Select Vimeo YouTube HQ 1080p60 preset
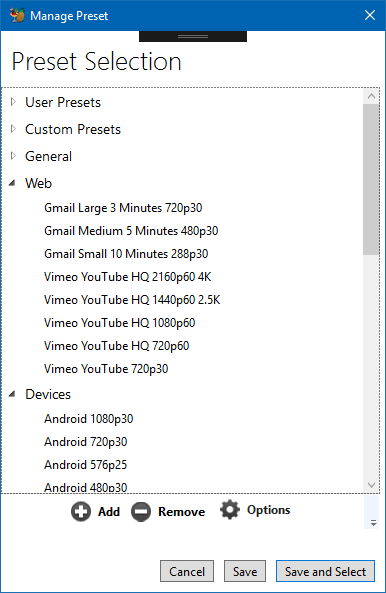The height and width of the screenshot is (593, 386). [x=120, y=323]
